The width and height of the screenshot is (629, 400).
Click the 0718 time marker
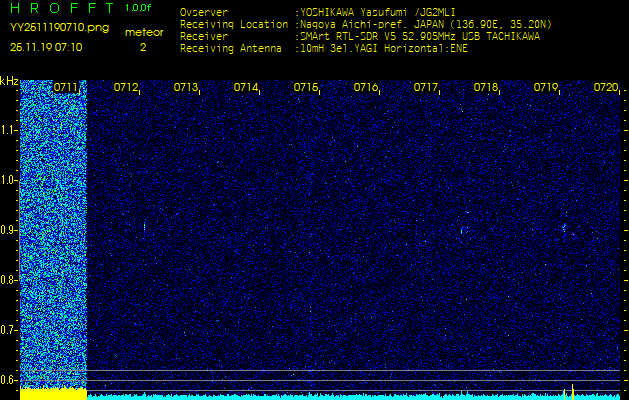tap(486, 87)
